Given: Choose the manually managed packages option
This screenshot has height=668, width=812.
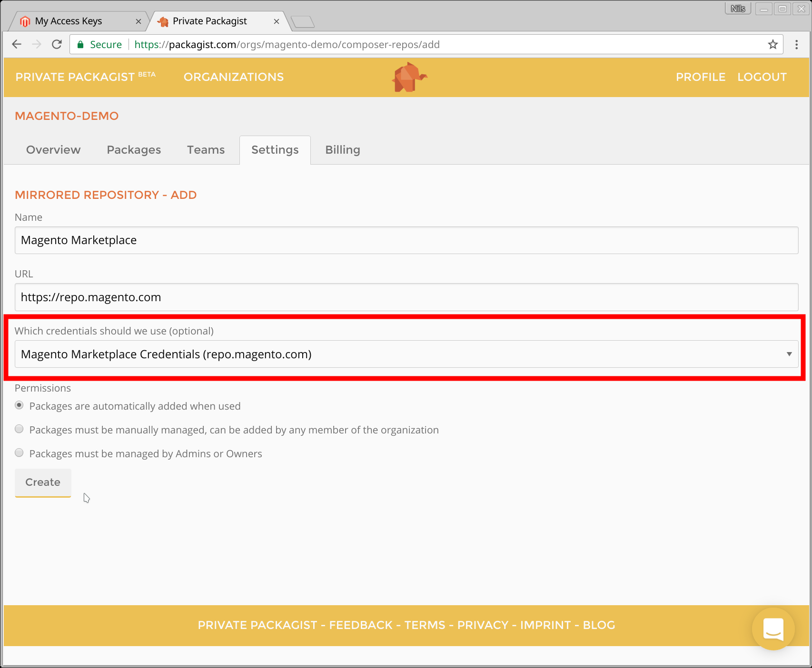Looking at the screenshot, I should tap(19, 429).
